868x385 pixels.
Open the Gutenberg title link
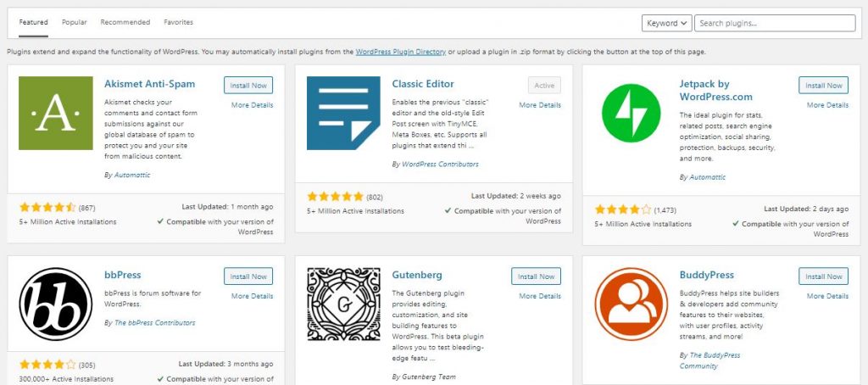click(x=417, y=275)
